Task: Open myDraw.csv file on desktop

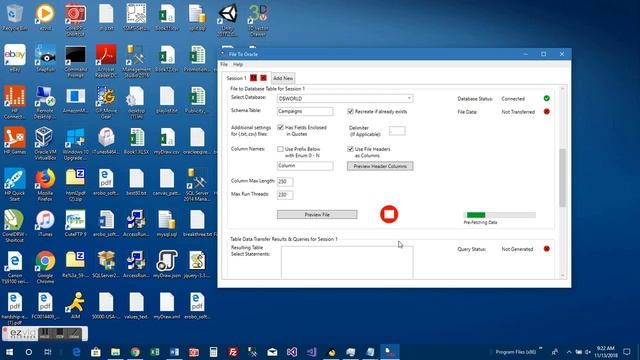Action: pyautogui.click(x=167, y=141)
